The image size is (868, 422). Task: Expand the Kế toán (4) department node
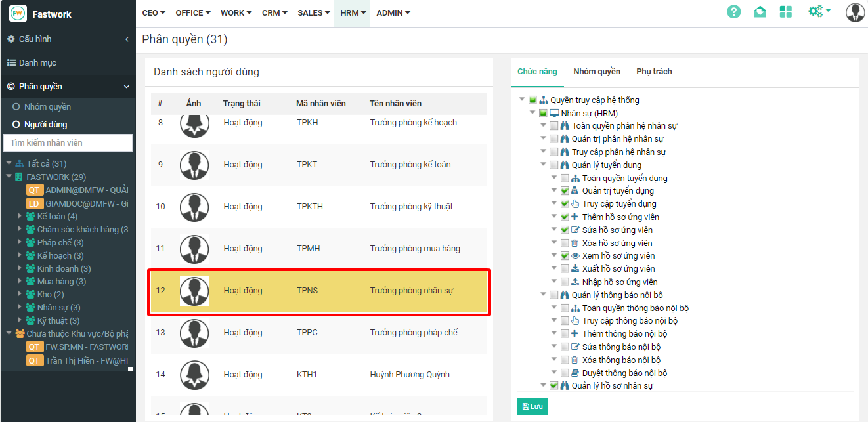(20, 217)
